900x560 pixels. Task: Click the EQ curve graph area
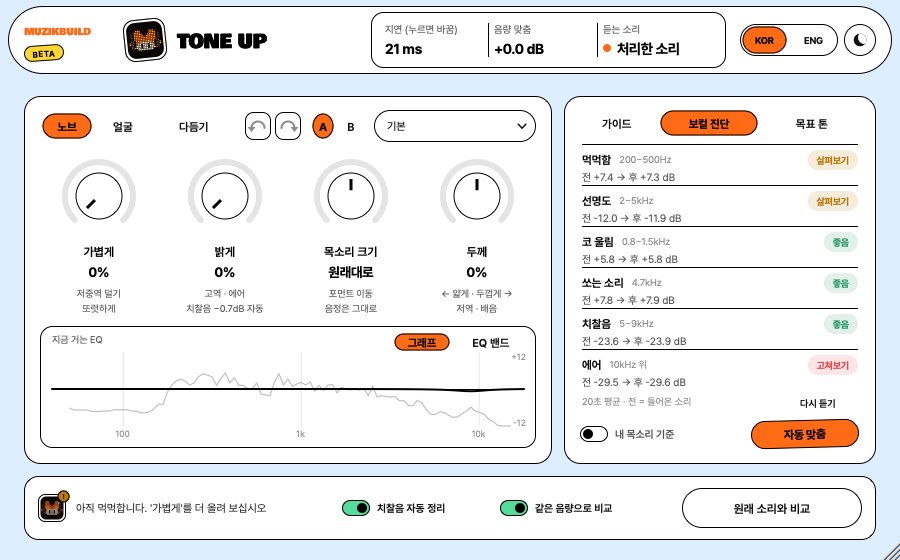[x=288, y=390]
